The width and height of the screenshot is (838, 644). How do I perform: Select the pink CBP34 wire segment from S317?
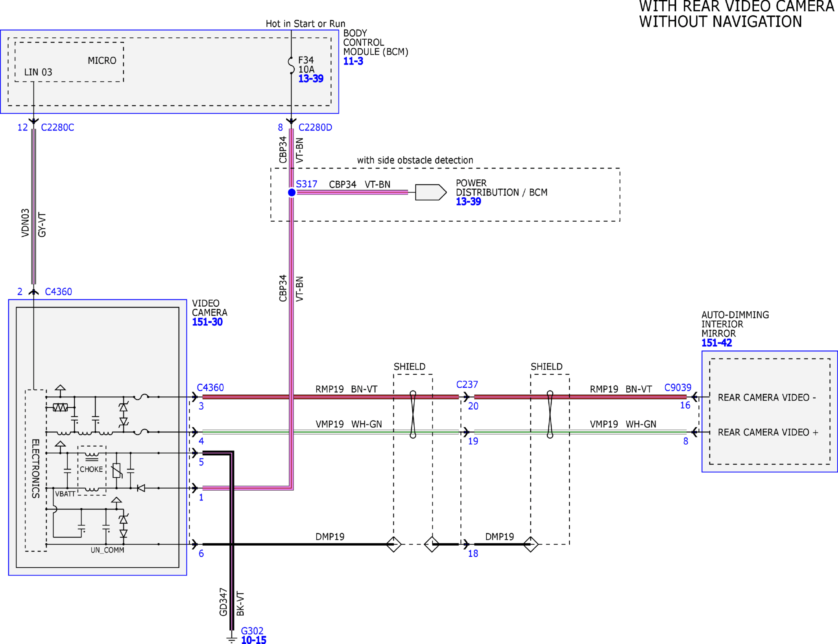pyautogui.click(x=353, y=192)
